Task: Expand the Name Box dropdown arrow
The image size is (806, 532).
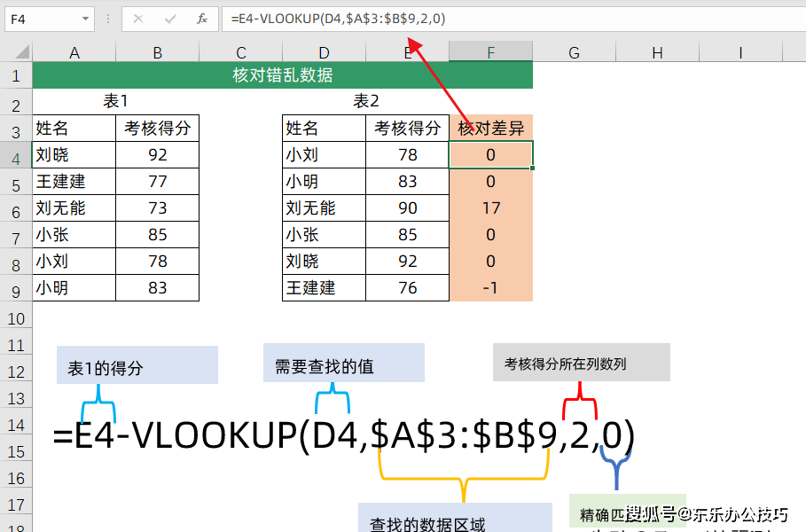Action: (85, 19)
